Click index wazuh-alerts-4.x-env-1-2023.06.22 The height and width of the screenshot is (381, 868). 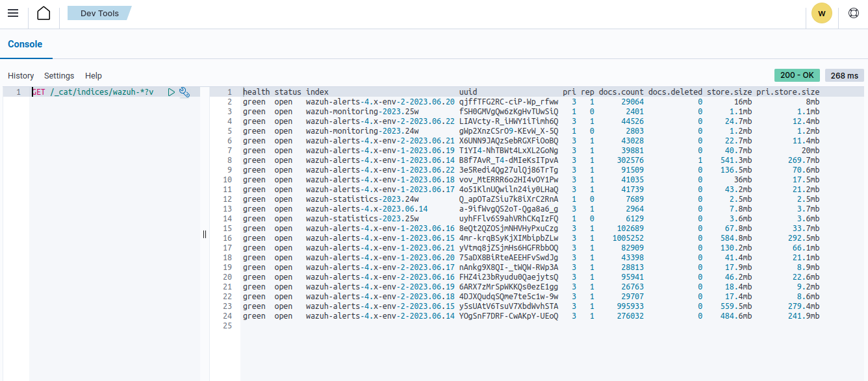coord(380,170)
